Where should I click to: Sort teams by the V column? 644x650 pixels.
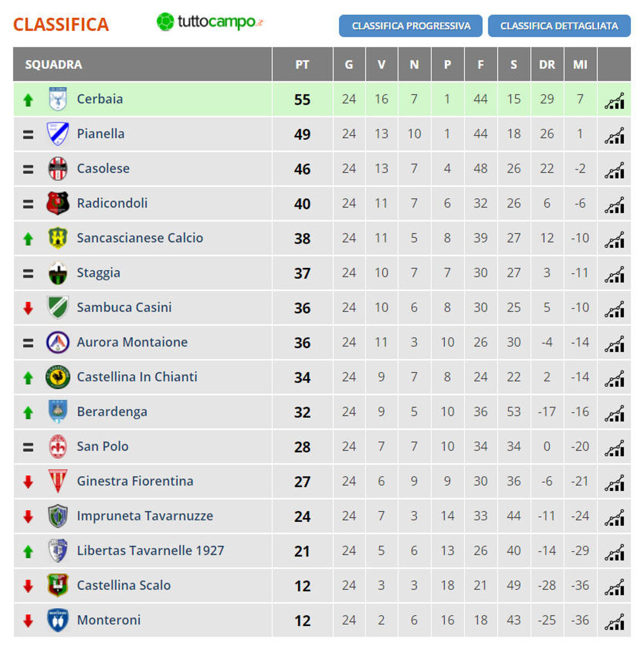[x=381, y=64]
